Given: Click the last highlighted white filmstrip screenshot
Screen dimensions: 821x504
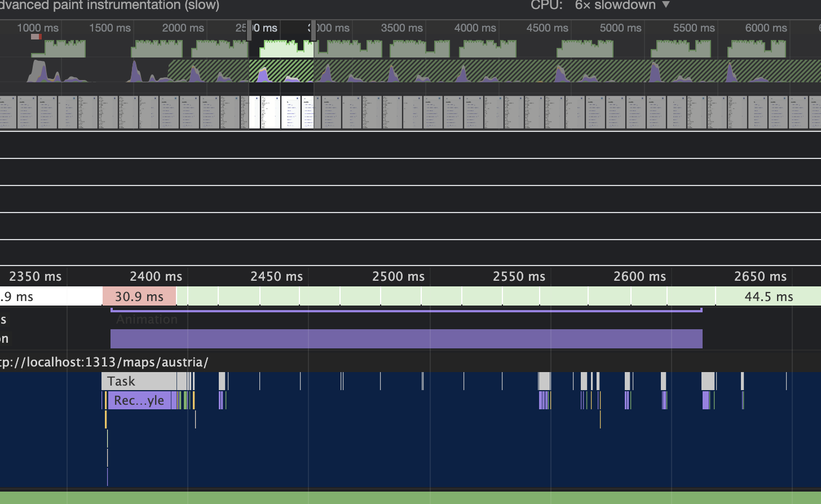Looking at the screenshot, I should [x=307, y=112].
